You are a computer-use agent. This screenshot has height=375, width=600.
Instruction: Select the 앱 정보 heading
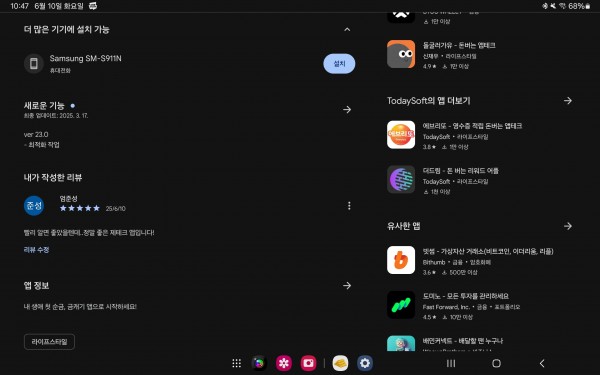pyautogui.click(x=36, y=285)
